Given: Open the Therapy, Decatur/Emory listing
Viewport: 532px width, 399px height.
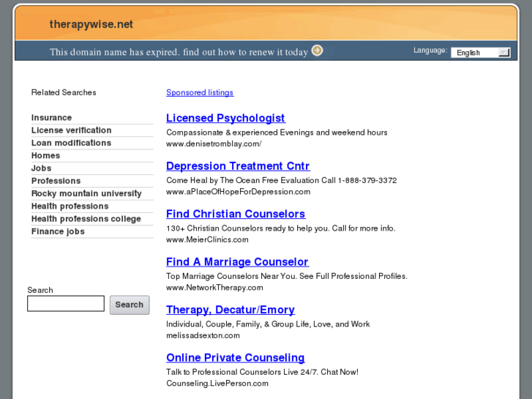Looking at the screenshot, I should click(x=231, y=310).
